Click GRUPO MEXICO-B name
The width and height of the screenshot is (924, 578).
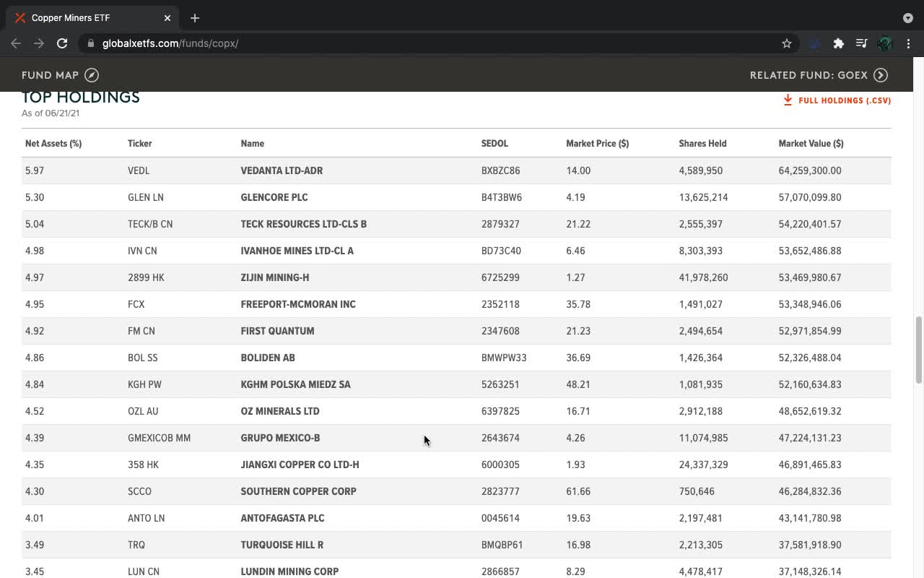280,438
